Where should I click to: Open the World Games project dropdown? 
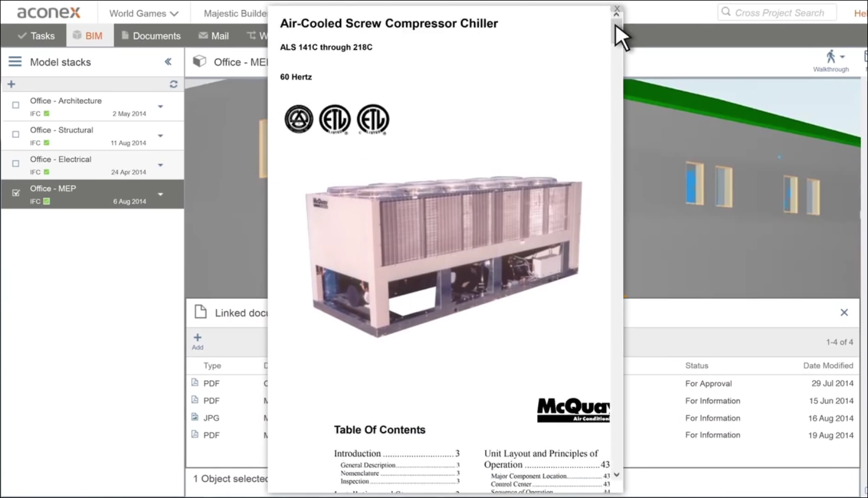(144, 13)
